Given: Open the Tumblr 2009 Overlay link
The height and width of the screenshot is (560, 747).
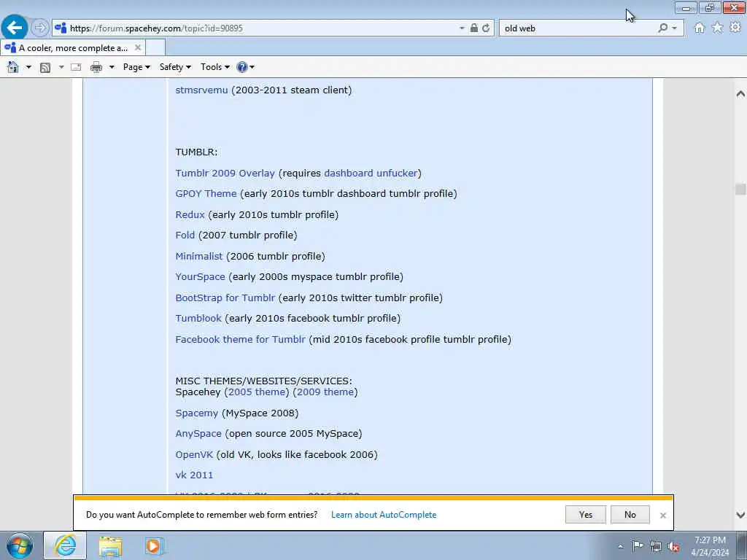Looking at the screenshot, I should click(x=225, y=174).
